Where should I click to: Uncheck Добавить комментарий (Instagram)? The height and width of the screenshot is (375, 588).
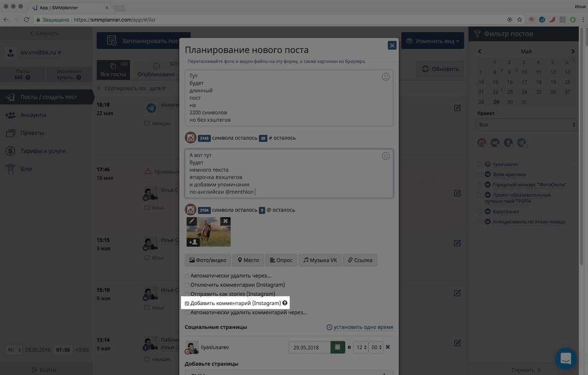click(187, 303)
